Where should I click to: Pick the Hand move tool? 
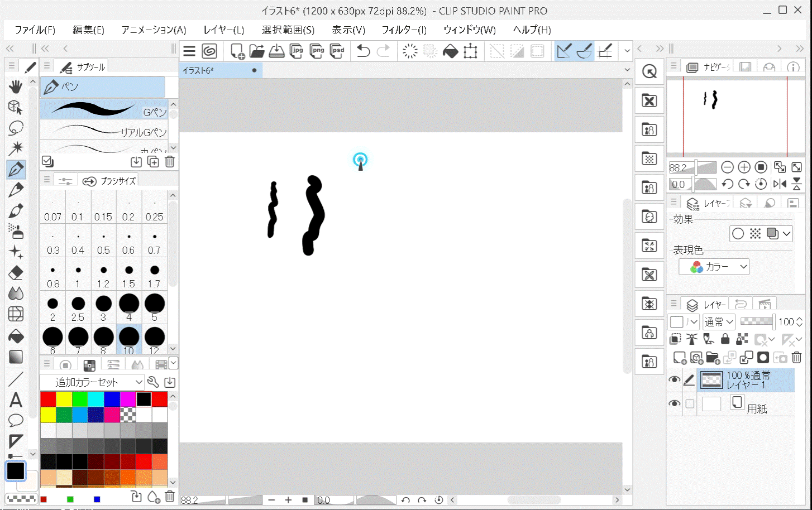point(16,86)
